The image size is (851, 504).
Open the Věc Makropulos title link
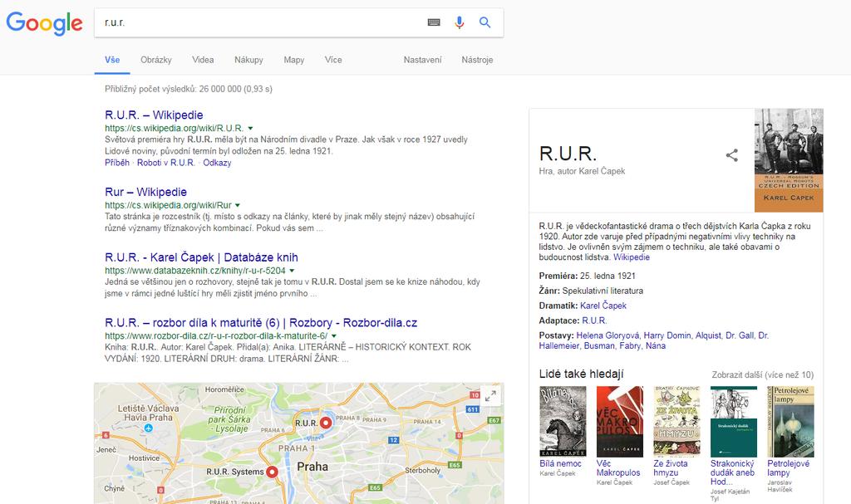[x=618, y=468]
